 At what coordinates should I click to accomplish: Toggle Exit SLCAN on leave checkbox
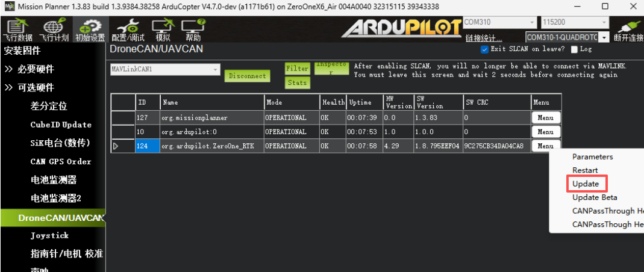coord(484,49)
